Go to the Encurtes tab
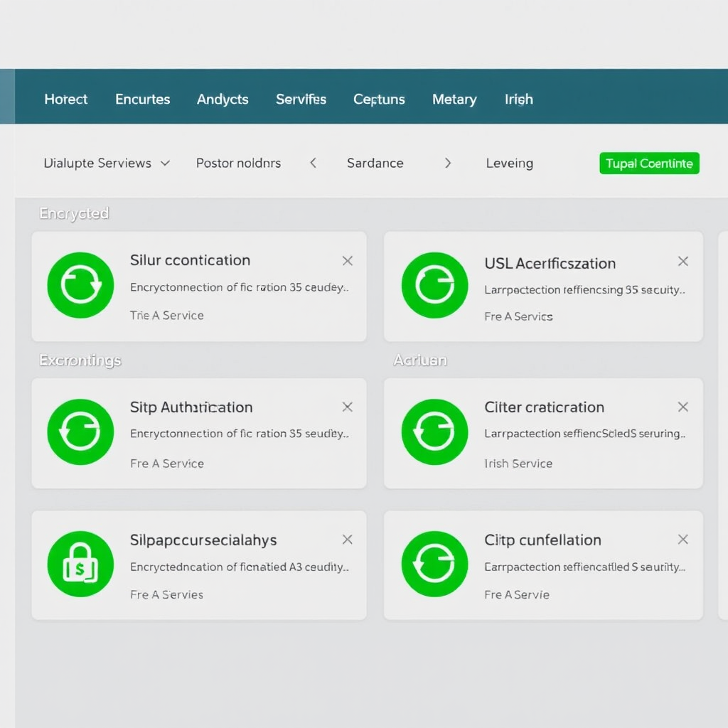Image resolution: width=728 pixels, height=728 pixels. [142, 99]
